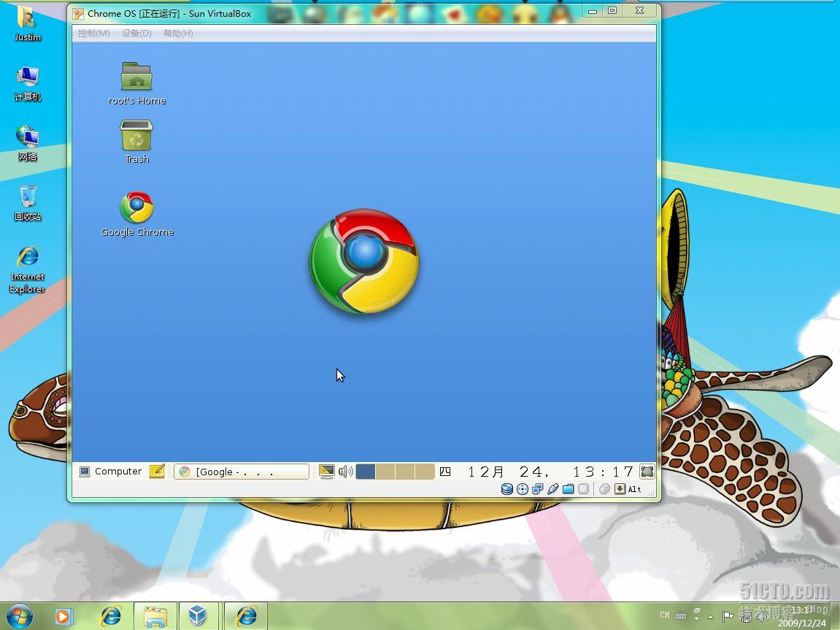
Task: Open the Action Center flag icon
Action: click(x=728, y=617)
